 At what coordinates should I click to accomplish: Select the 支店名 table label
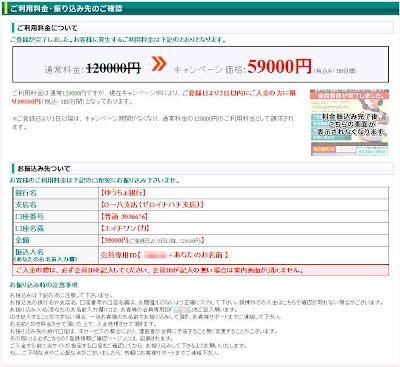[26, 205]
